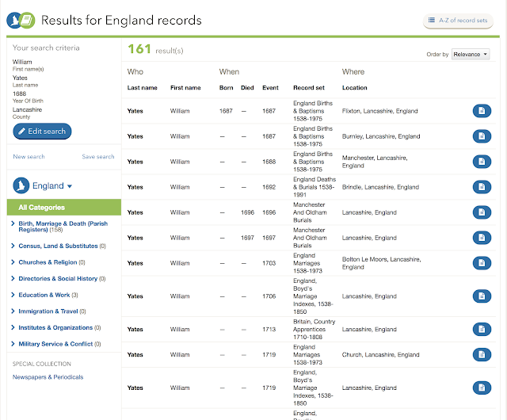
Task: Click the A-Z of record sets button
Action: (x=458, y=21)
